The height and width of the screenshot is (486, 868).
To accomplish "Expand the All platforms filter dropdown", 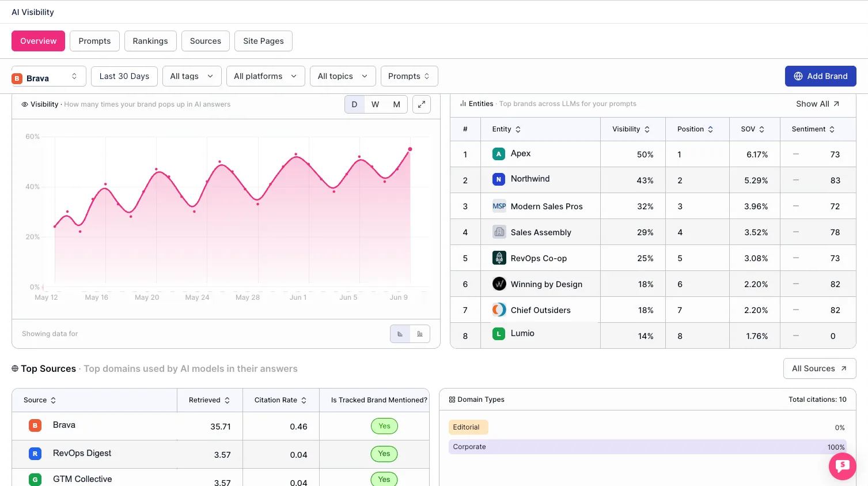I will pyautogui.click(x=266, y=76).
